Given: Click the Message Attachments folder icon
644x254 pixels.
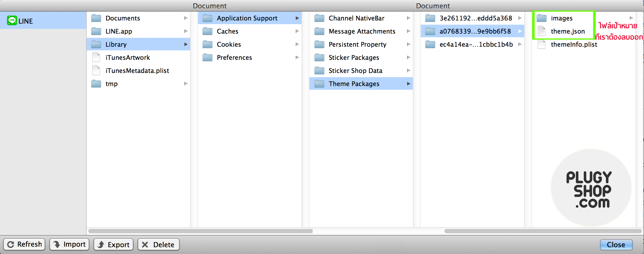Looking at the screenshot, I should pos(319,31).
